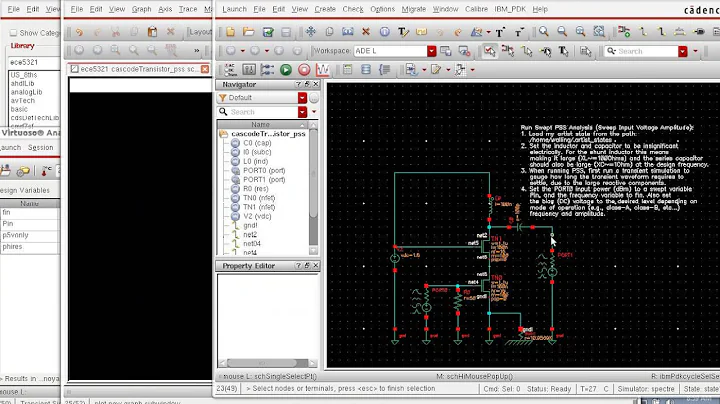Run simulation with the green play button
720x404 pixels.
coord(286,70)
